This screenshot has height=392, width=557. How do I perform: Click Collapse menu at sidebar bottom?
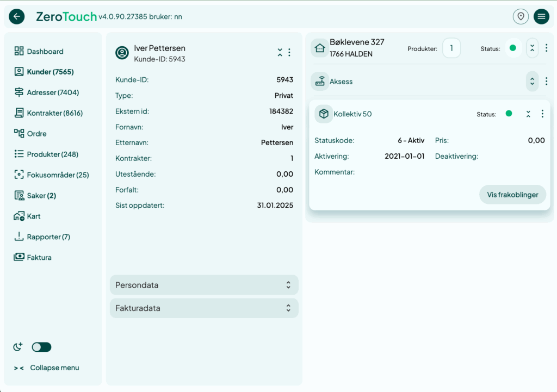pyautogui.click(x=54, y=368)
